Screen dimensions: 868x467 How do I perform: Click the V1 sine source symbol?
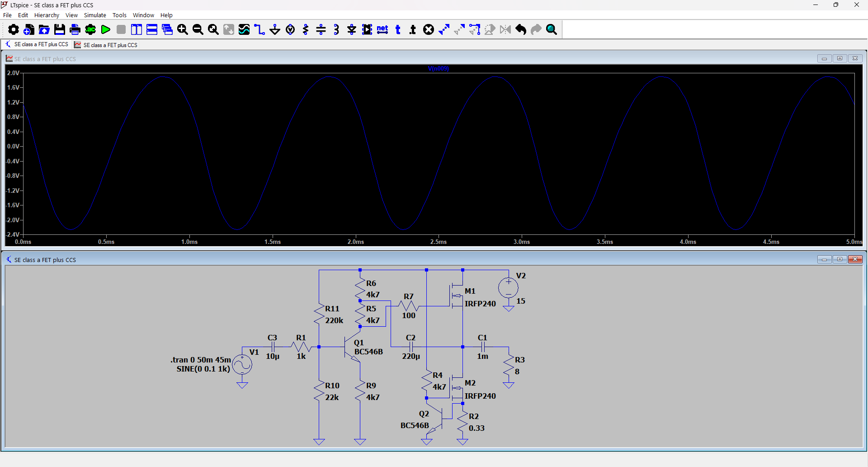click(242, 365)
